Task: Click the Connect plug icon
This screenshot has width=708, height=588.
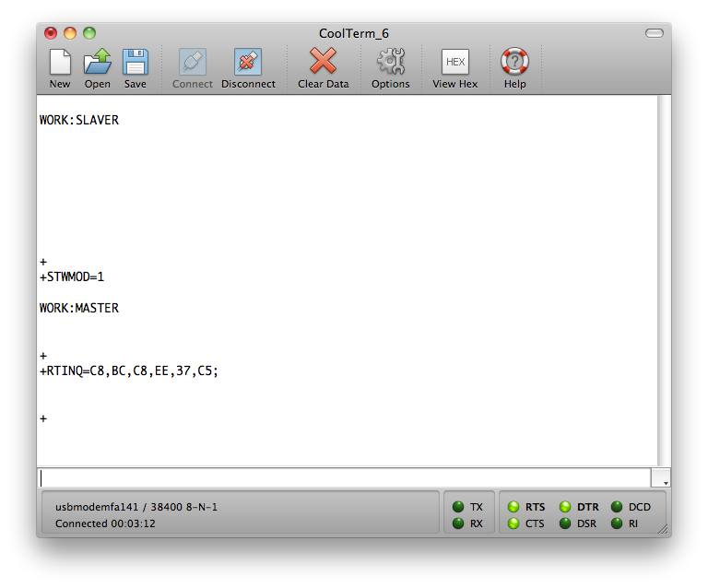Action: (x=193, y=62)
